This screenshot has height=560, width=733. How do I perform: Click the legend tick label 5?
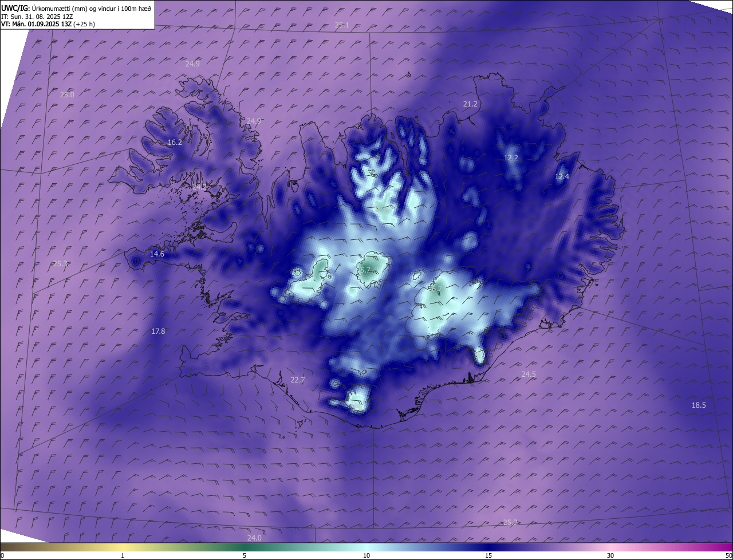pyautogui.click(x=245, y=555)
